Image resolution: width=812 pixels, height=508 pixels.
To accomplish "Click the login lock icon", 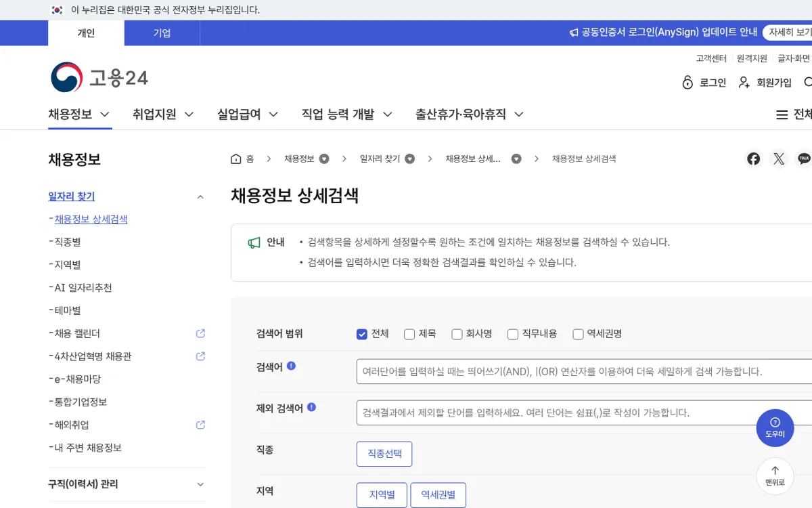I will [687, 83].
